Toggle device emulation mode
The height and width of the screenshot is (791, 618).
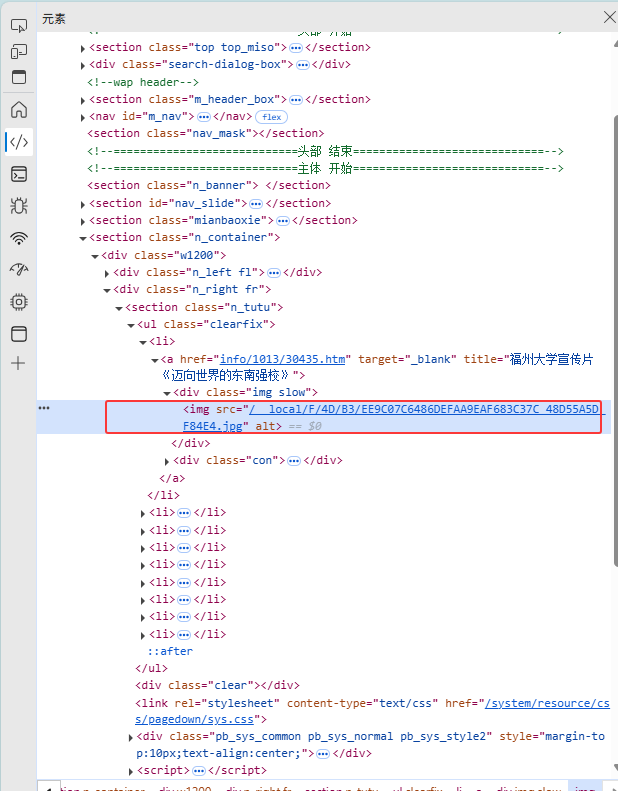pyautogui.click(x=19, y=51)
